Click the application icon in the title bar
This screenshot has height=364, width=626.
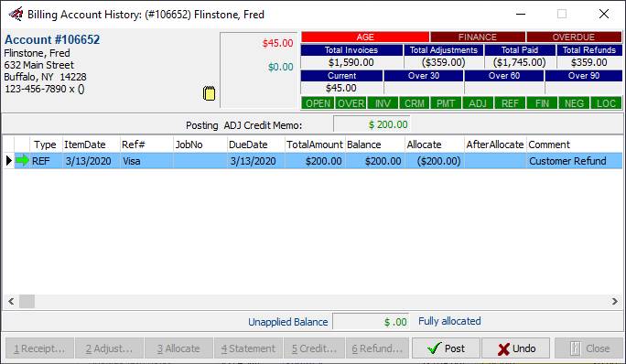[x=16, y=14]
